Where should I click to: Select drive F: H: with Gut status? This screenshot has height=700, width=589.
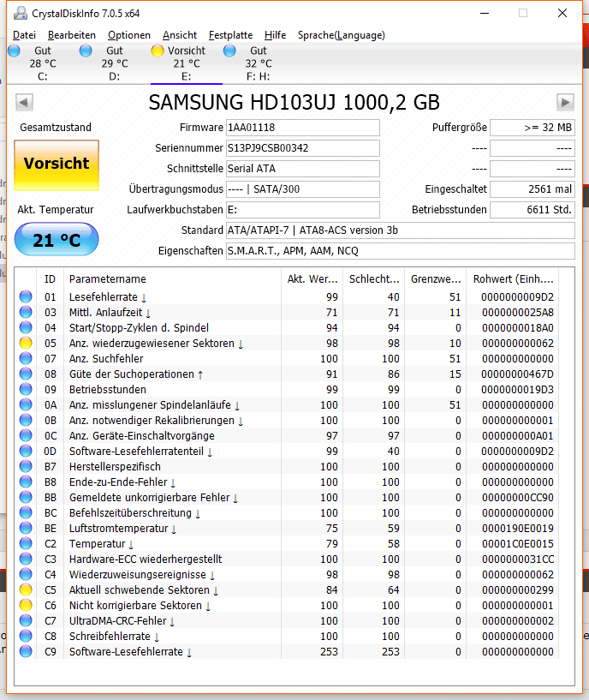click(x=259, y=63)
